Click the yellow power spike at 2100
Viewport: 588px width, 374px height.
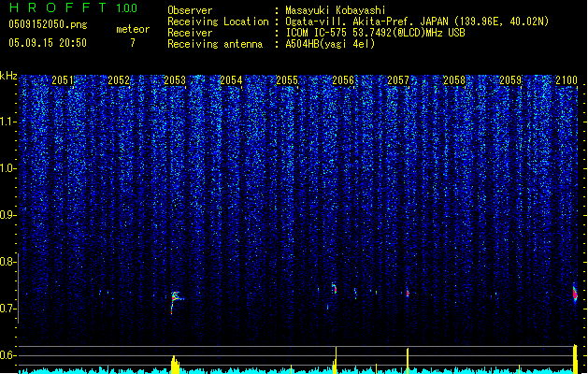[576, 359]
